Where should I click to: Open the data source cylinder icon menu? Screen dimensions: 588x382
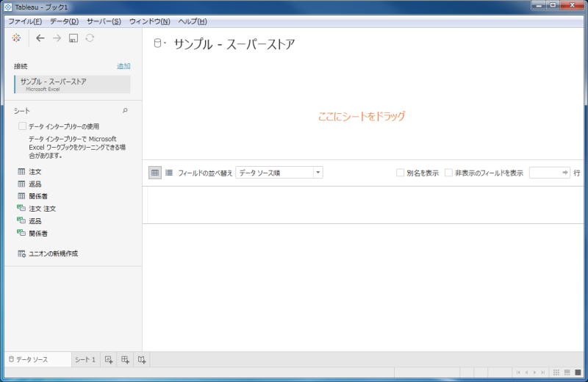pos(159,43)
